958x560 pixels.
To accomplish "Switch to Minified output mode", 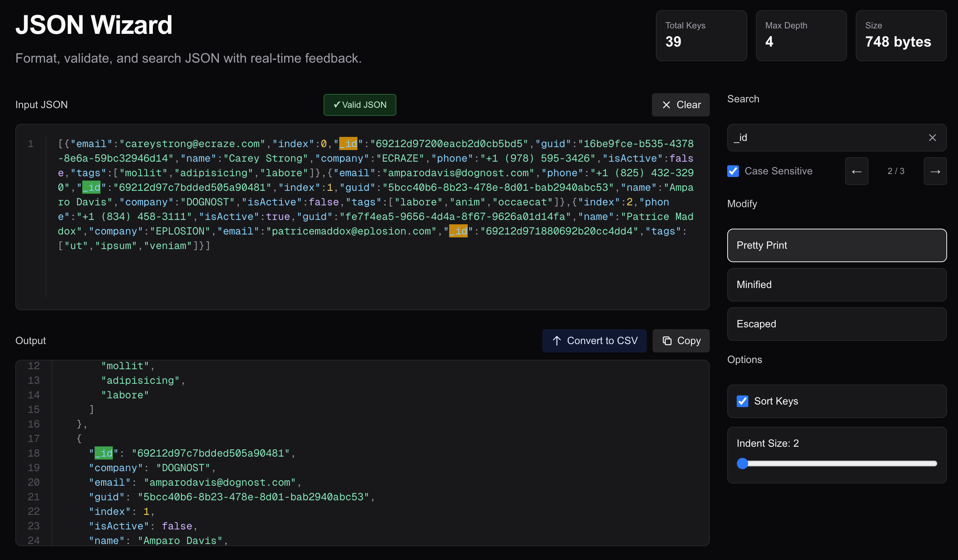I will [x=836, y=285].
